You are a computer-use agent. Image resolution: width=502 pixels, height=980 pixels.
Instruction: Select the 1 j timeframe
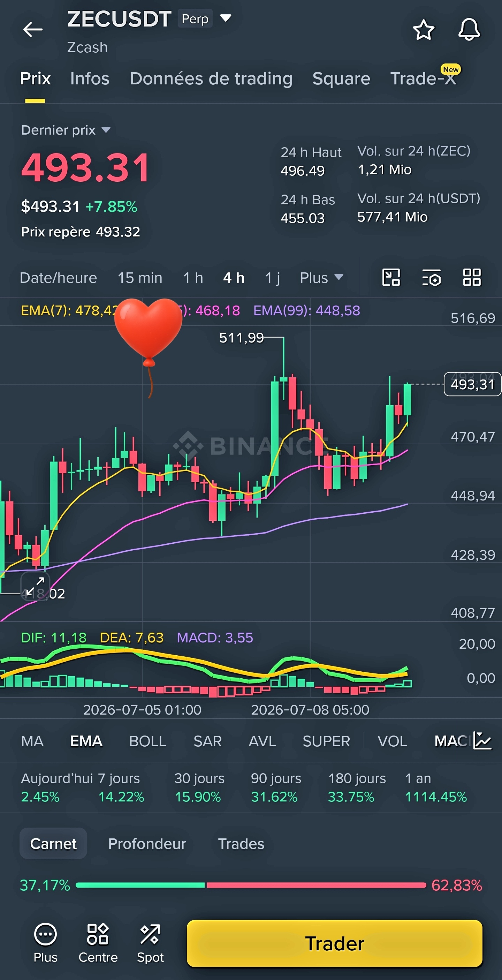click(272, 278)
